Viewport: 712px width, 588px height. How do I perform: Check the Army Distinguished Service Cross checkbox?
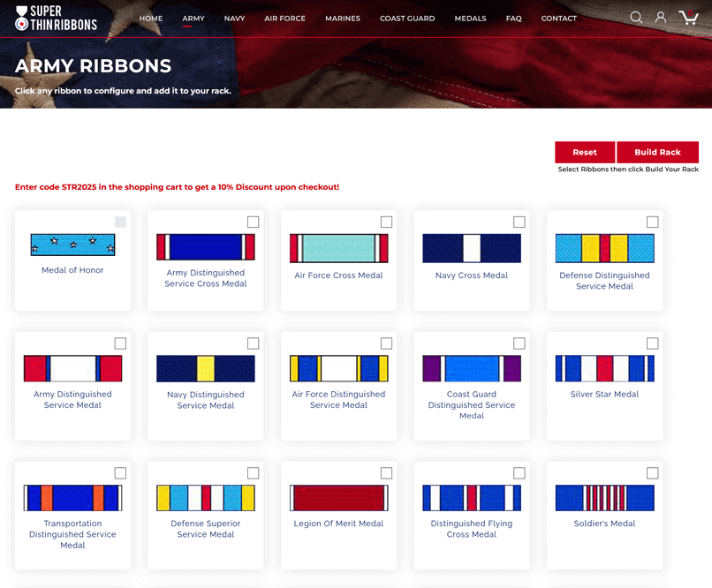coord(254,222)
